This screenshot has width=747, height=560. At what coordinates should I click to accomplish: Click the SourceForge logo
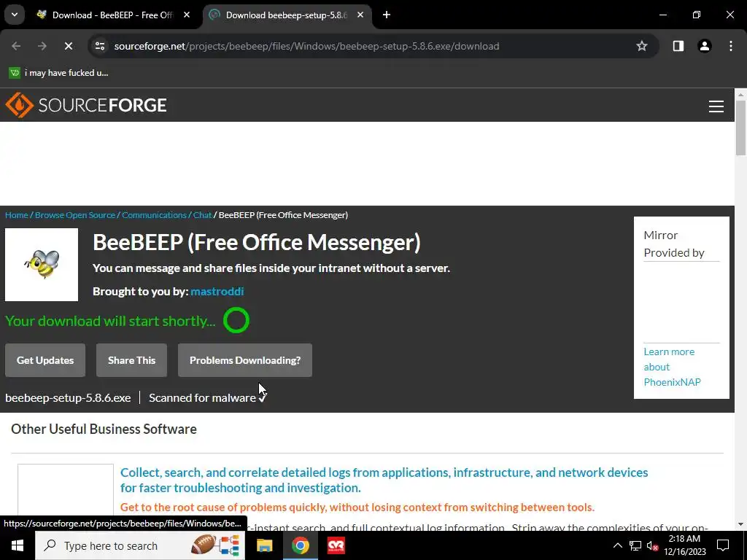(x=86, y=105)
